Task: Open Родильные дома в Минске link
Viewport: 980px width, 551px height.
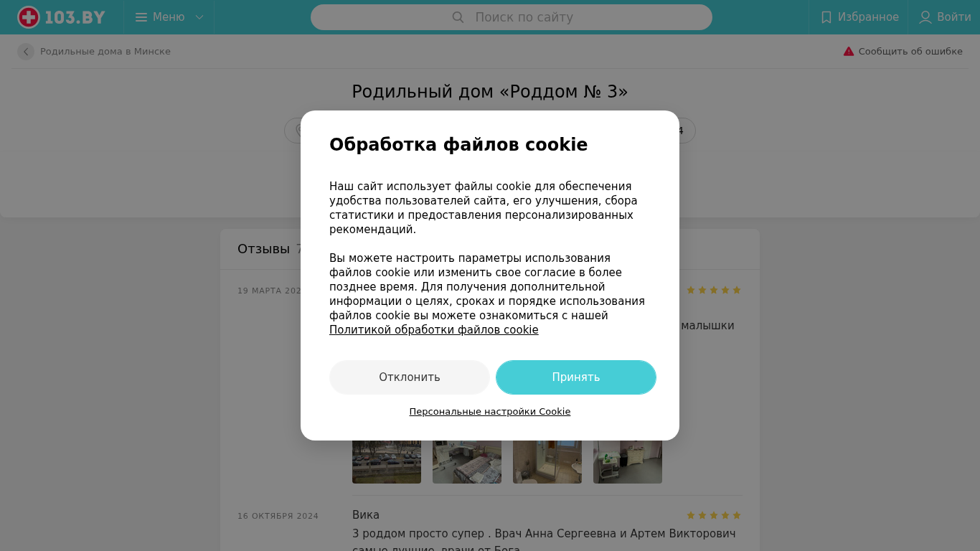Action: pyautogui.click(x=105, y=52)
